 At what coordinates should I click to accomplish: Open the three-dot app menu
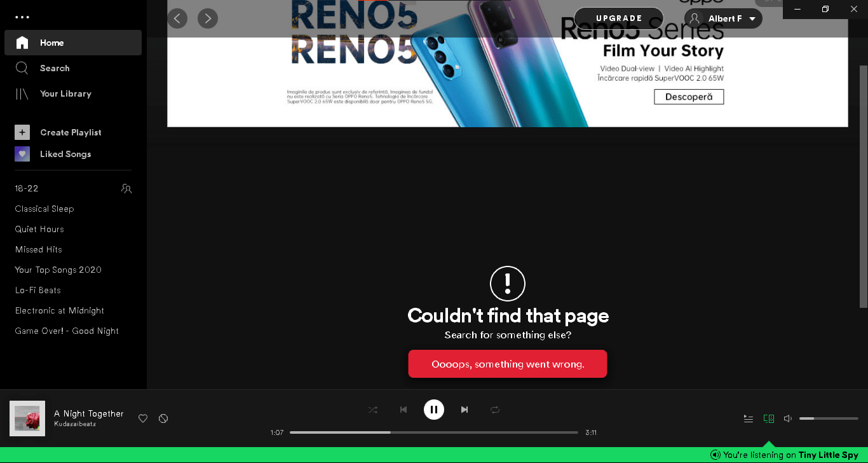pos(22,17)
